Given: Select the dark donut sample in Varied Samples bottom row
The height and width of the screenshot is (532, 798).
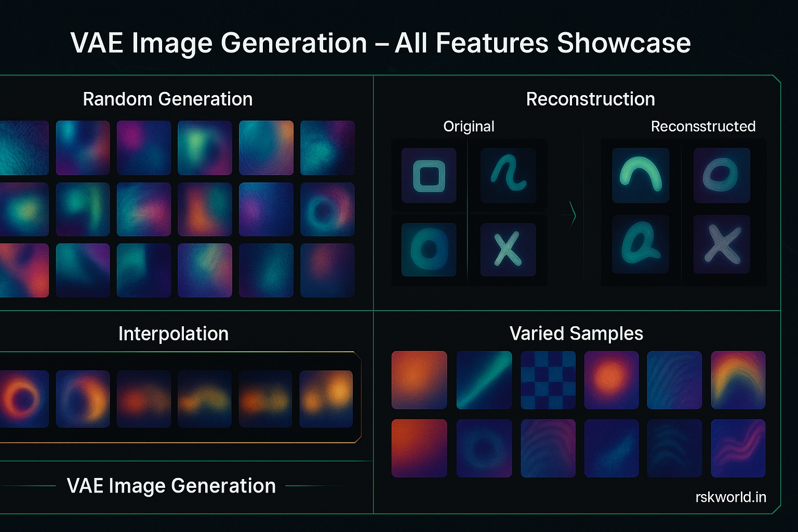Looking at the screenshot, I should (484, 447).
